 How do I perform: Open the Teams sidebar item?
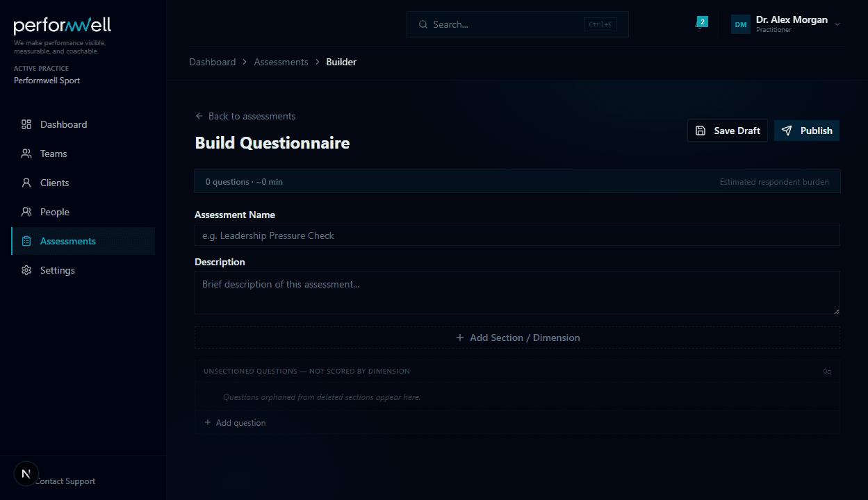[x=83, y=153]
